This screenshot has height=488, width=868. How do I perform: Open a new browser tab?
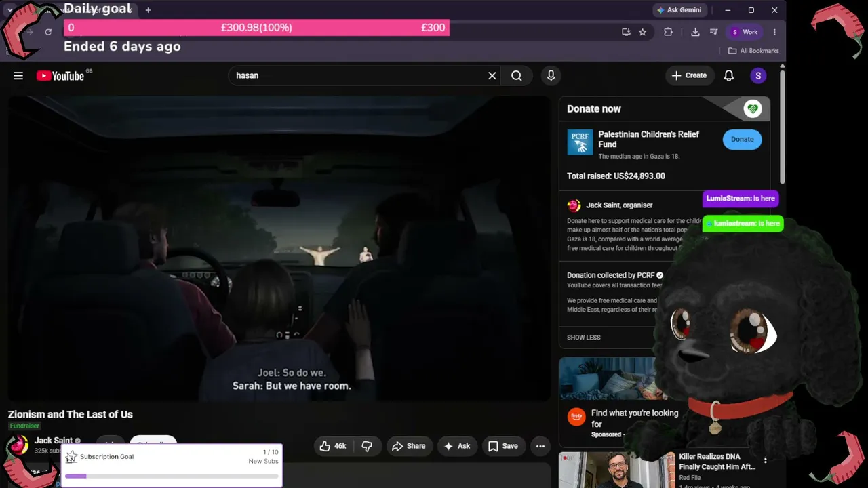[x=148, y=10]
